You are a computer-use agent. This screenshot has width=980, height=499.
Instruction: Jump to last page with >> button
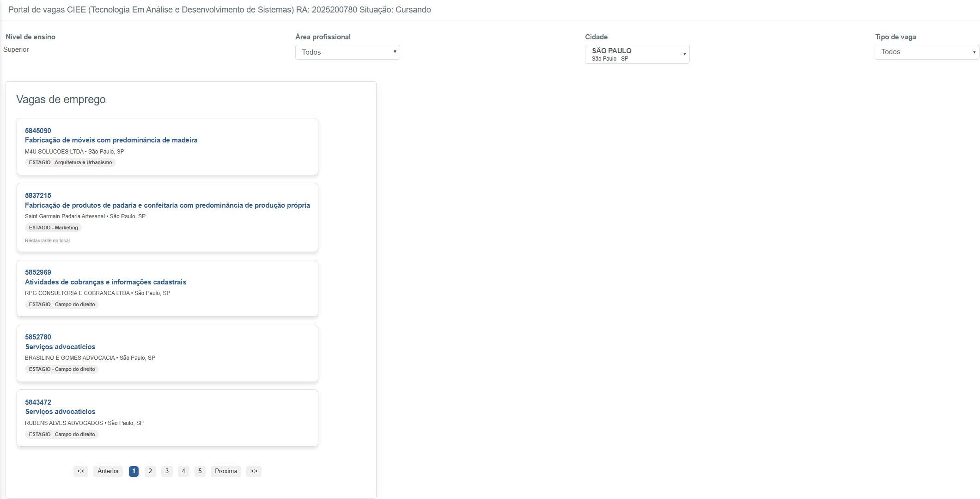(x=254, y=471)
